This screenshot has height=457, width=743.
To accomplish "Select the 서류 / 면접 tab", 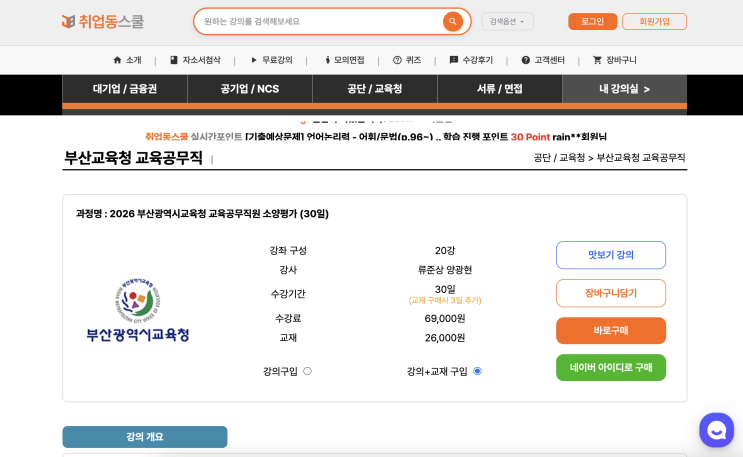I will coord(499,89).
